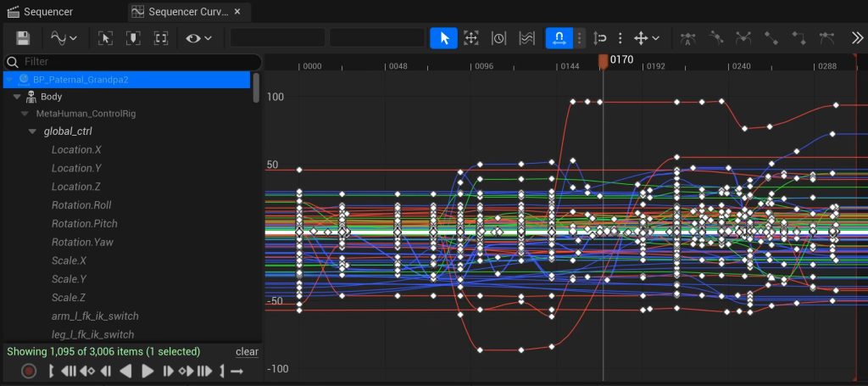
Task: Click the second empty value field
Action: pos(377,38)
